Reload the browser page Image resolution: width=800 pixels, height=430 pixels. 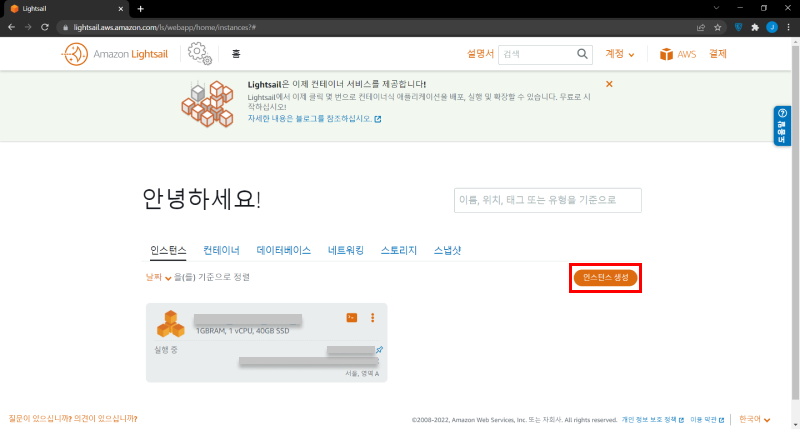click(x=44, y=27)
